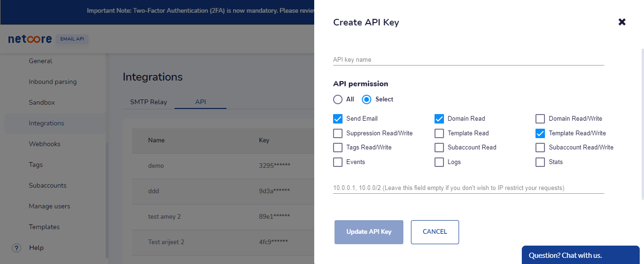
Task: Click the Help question mark icon
Action: click(x=17, y=248)
